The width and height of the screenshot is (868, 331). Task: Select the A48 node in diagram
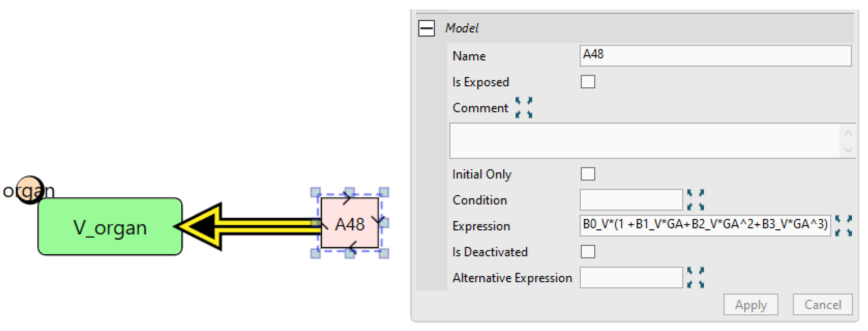pyautogui.click(x=350, y=223)
